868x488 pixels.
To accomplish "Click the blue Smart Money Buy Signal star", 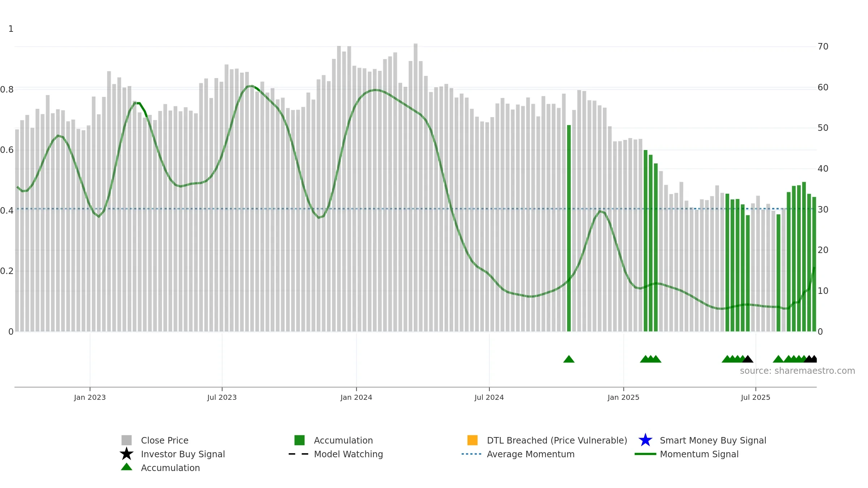I will [x=645, y=440].
